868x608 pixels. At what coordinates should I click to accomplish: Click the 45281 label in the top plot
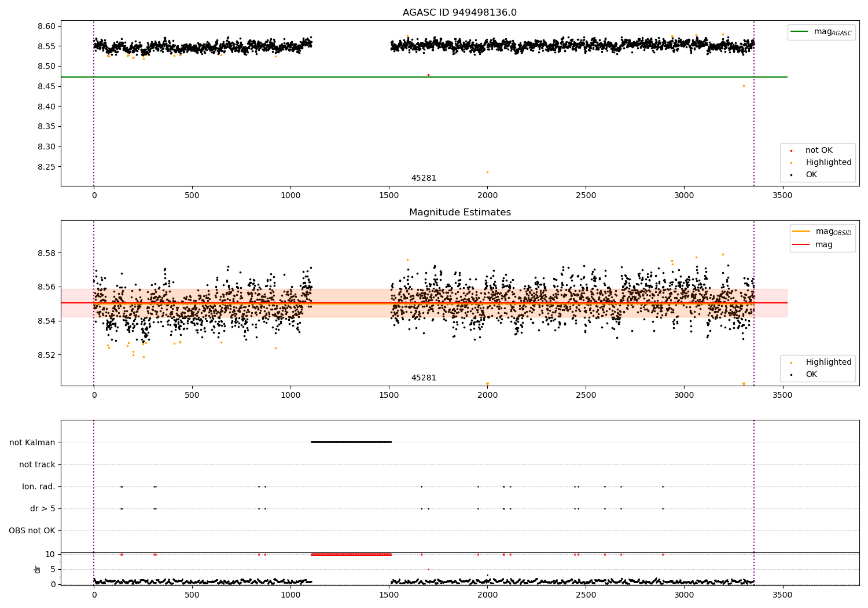pyautogui.click(x=424, y=178)
